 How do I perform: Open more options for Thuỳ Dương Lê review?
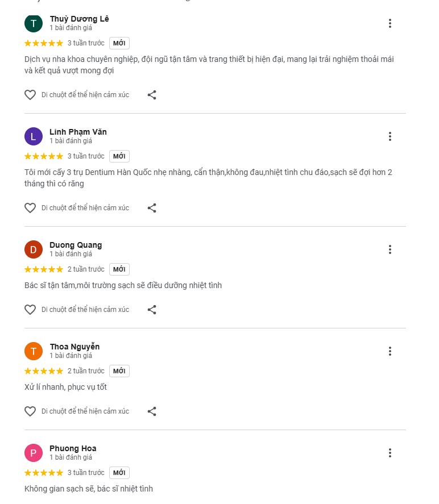pos(390,23)
